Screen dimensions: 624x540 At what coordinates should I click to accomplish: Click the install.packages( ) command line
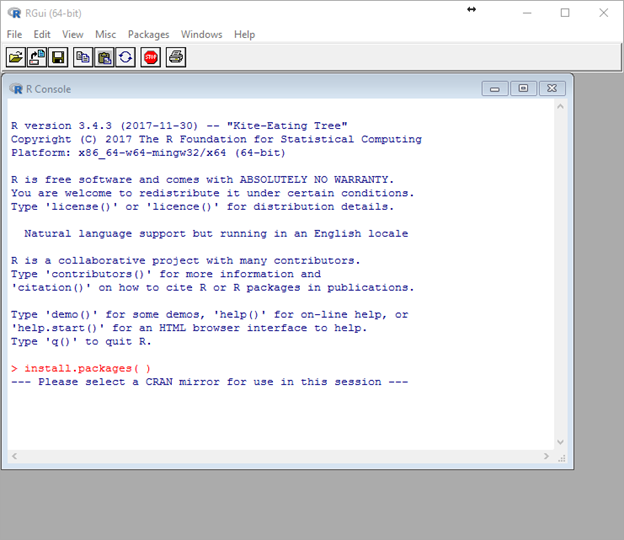[87, 368]
